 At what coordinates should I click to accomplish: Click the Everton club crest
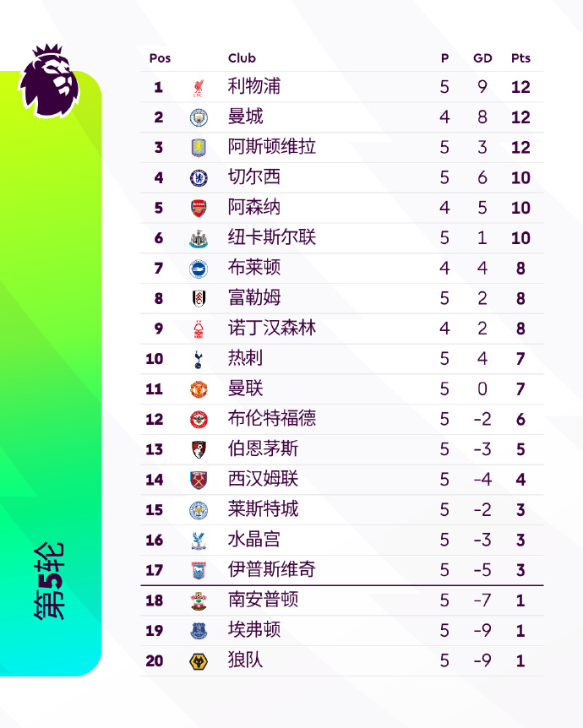[199, 631]
